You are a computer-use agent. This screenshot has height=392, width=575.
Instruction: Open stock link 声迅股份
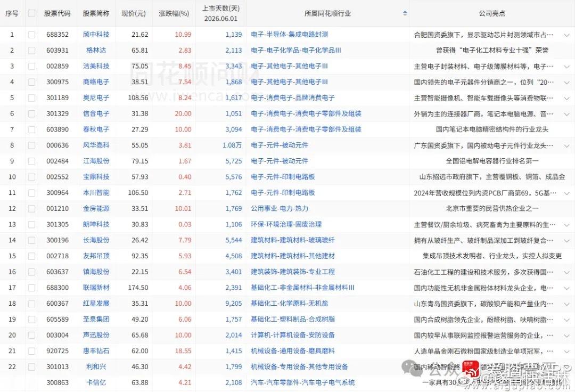(x=96, y=335)
